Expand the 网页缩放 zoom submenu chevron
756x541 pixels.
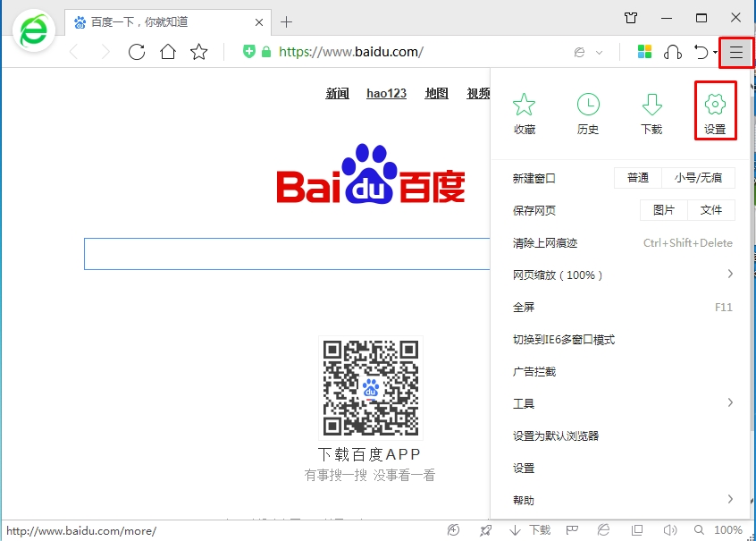[730, 275]
